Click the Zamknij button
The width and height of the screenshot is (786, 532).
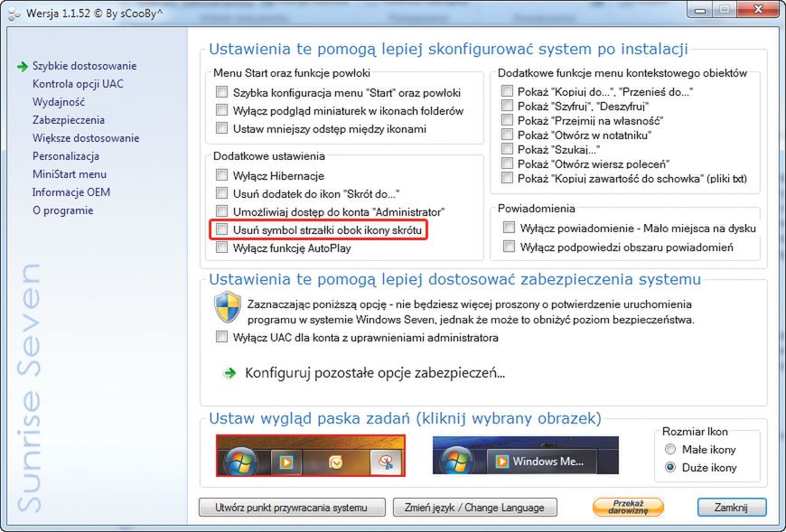732,508
